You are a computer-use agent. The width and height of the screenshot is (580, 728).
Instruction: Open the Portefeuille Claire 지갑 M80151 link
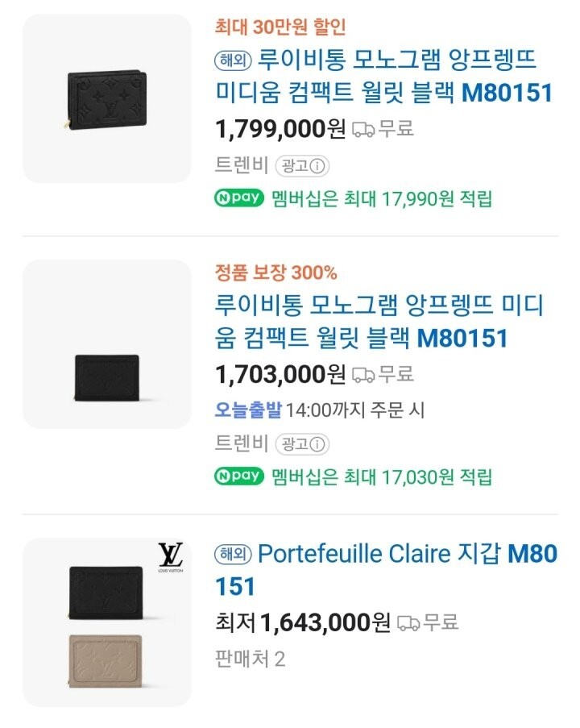[387, 569]
